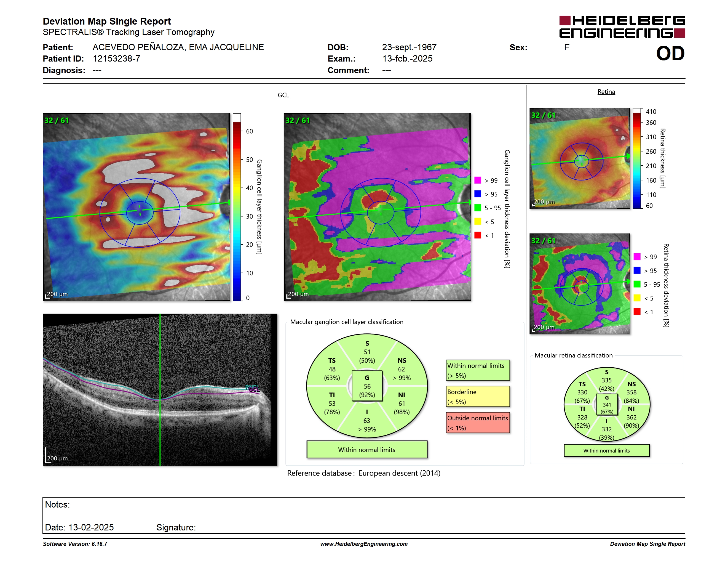
Task: Click the Heidelberg Engineering logo
Action: [622, 27]
